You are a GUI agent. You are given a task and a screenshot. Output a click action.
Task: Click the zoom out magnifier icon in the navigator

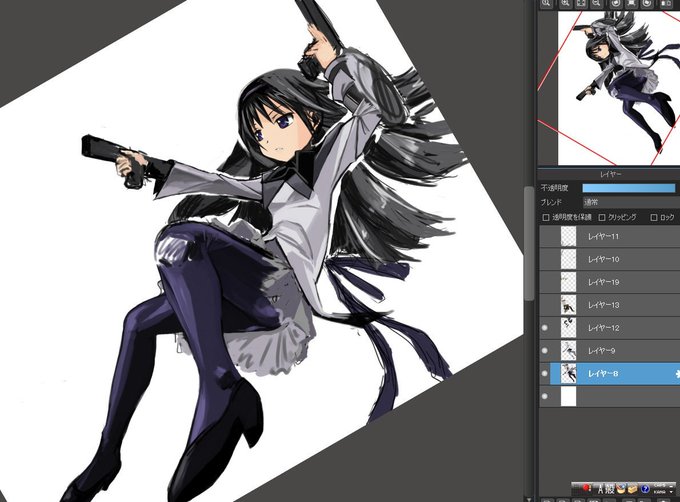[597, 3]
